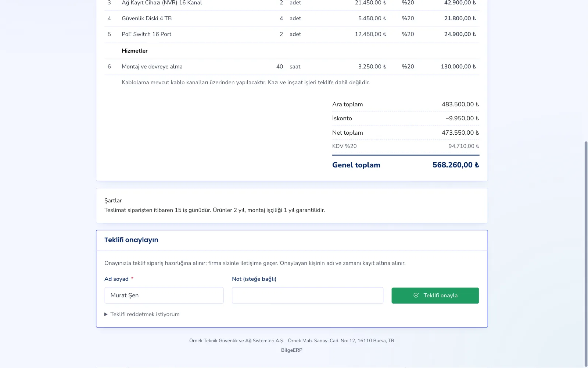Click the unit price 3.250,00 ₺
This screenshot has height=368, width=588.
tap(372, 67)
